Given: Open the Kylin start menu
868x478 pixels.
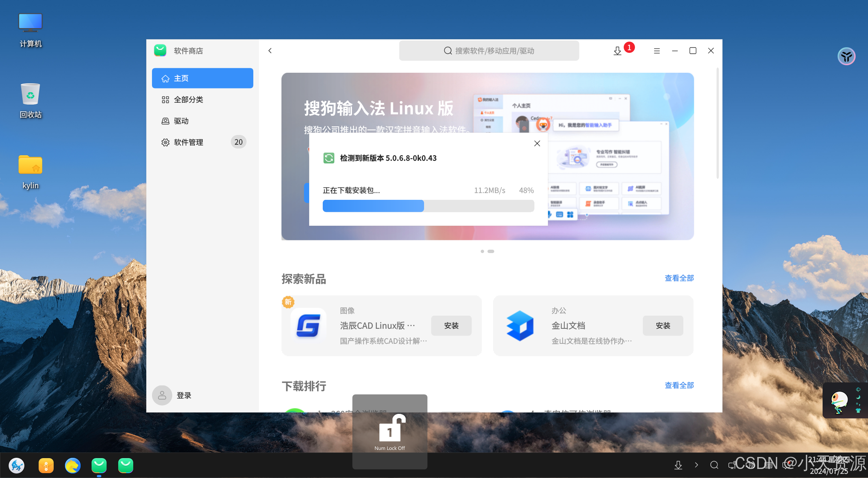Looking at the screenshot, I should coord(17,466).
